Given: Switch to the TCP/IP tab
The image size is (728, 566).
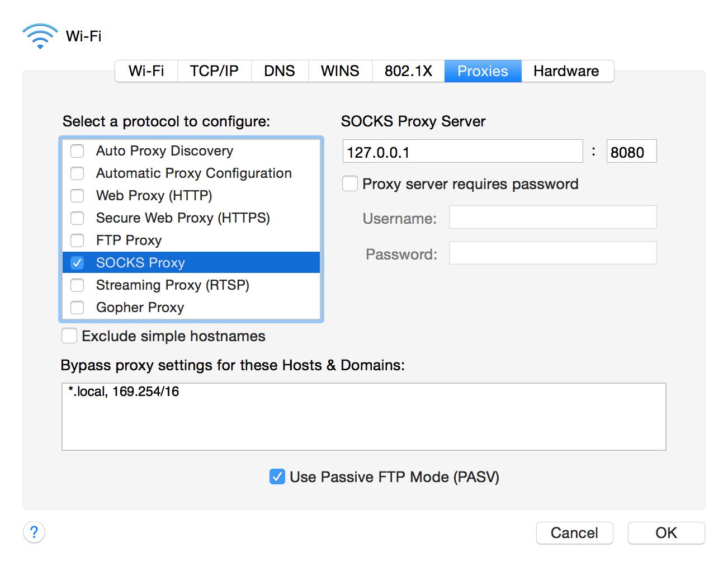Looking at the screenshot, I should 214,71.
